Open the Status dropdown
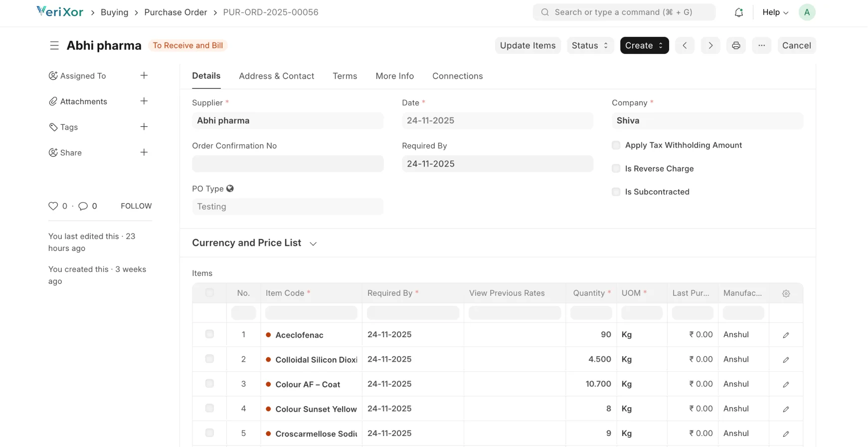Screen dimensions: 868x447 pyautogui.click(x=590, y=45)
